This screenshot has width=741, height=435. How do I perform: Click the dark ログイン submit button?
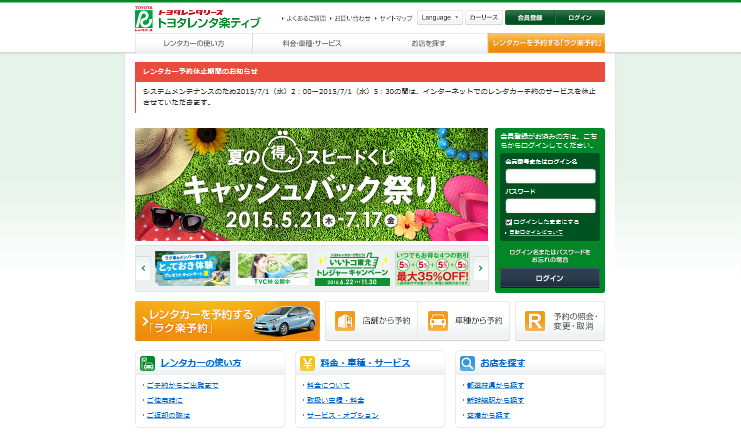(x=550, y=278)
